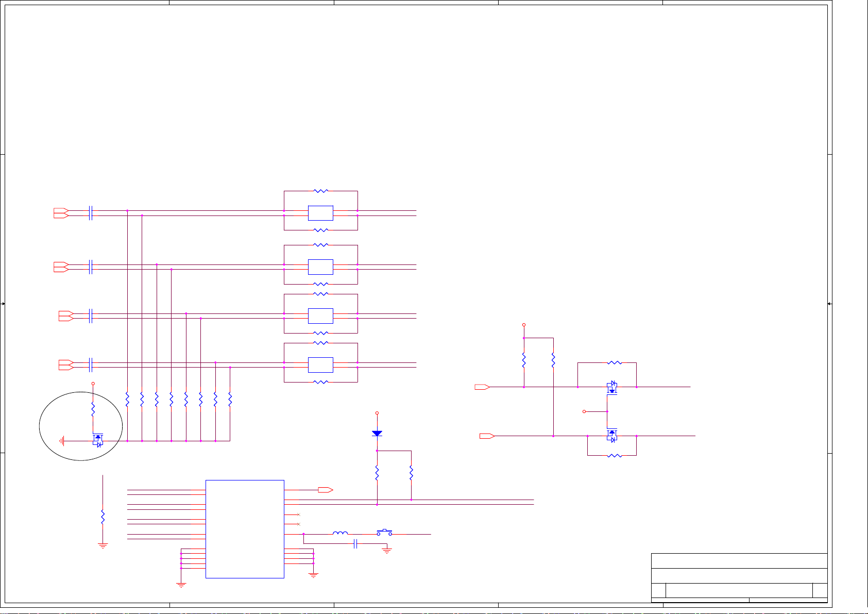Select the pushbutton switch symbol
Viewport: 868px width, 614px height.
[x=384, y=533]
